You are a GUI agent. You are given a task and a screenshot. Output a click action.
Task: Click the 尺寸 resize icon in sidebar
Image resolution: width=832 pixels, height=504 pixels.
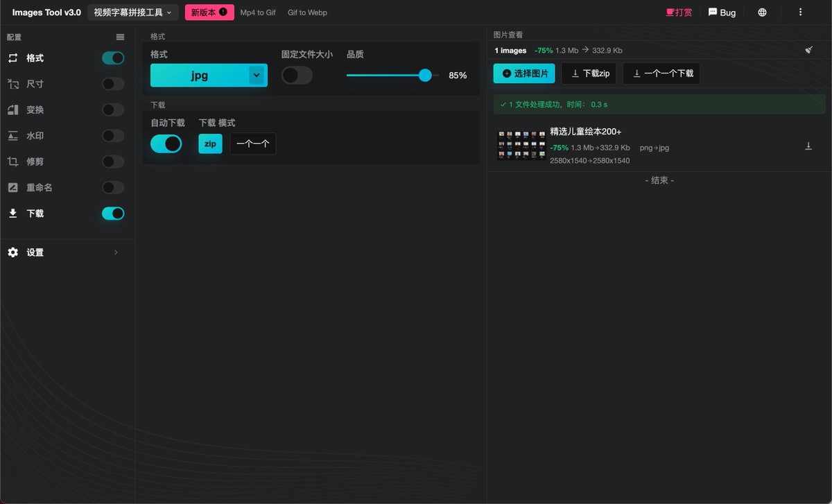point(12,84)
